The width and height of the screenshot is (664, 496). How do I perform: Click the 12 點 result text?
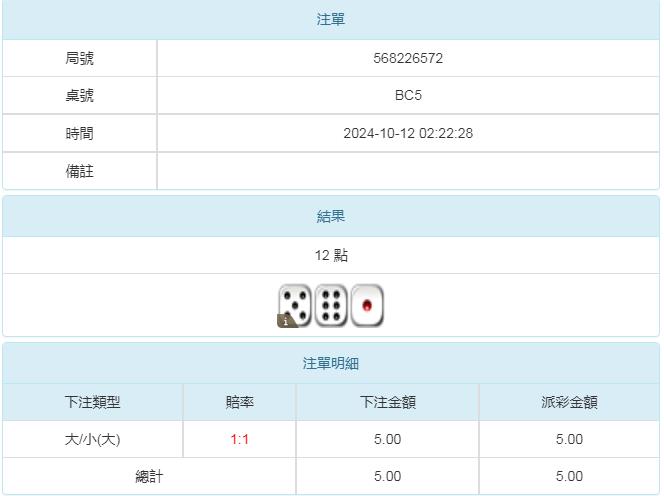tap(331, 255)
